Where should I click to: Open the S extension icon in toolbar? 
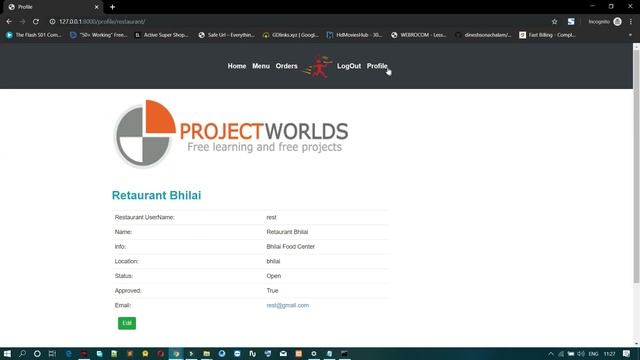(x=571, y=22)
